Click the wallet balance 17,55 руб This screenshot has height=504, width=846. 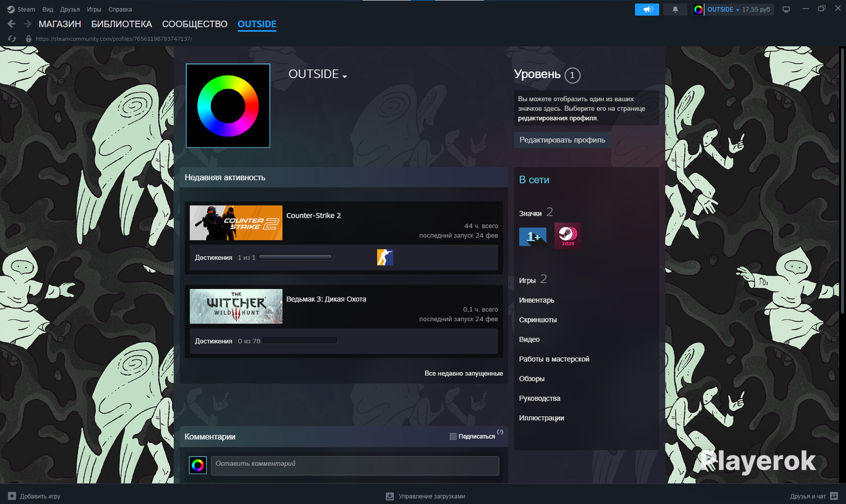(756, 10)
